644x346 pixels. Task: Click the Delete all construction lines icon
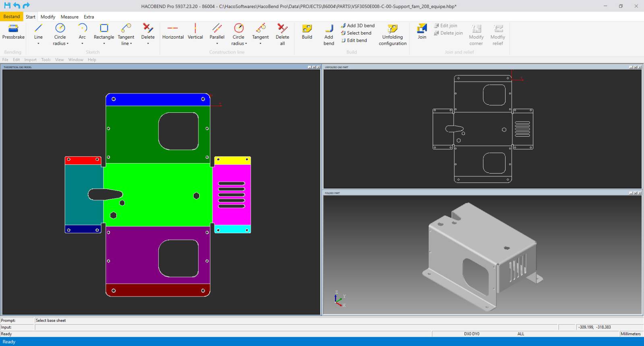[x=282, y=28]
